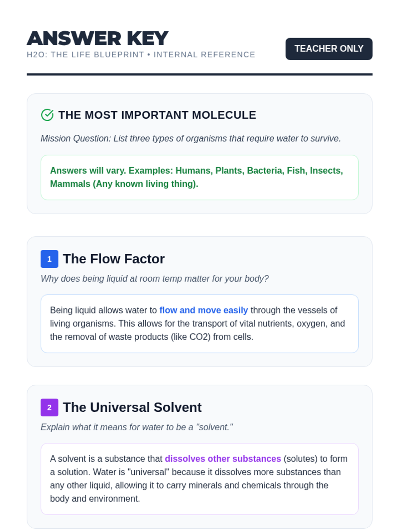The height and width of the screenshot is (532, 399).
Task: Click the Mission Question italic text
Action: 191,138
